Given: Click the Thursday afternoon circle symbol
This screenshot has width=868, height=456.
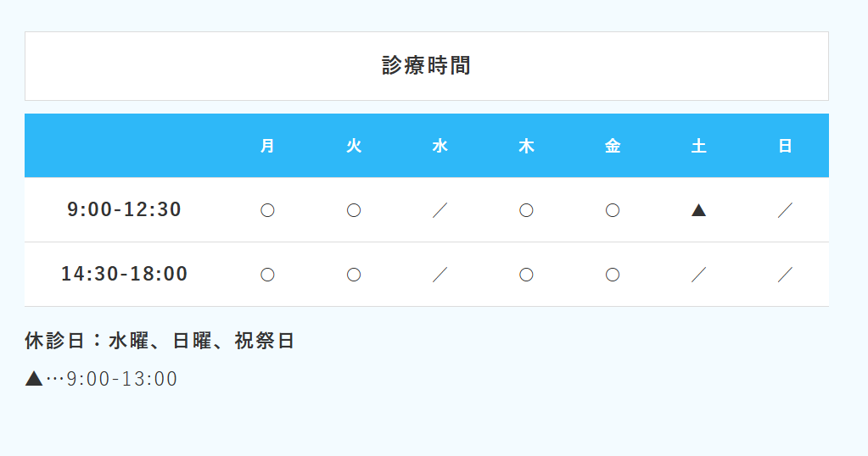Looking at the screenshot, I should [x=526, y=275].
